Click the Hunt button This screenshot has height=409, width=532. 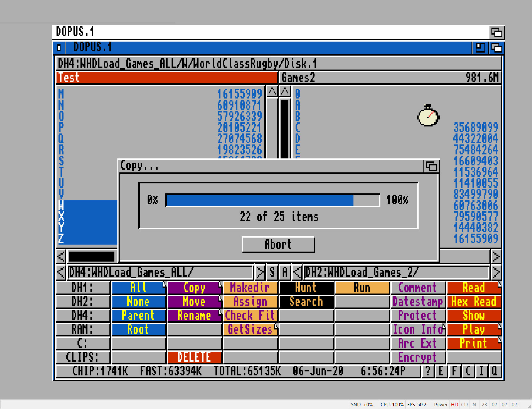(306, 288)
